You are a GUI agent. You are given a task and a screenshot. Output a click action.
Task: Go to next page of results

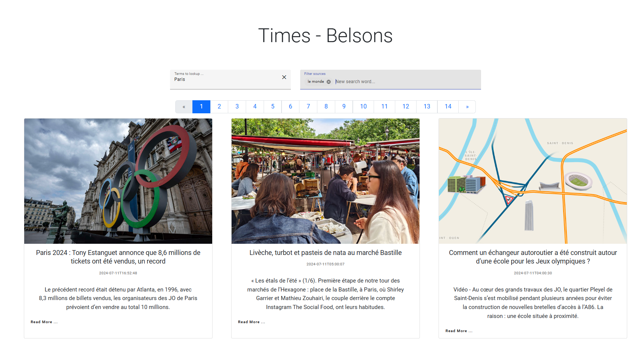(467, 107)
